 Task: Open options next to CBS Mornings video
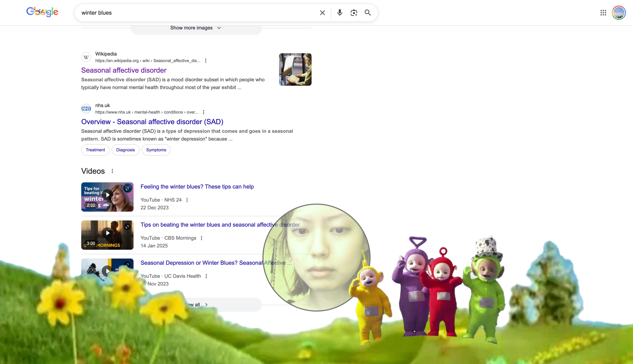pos(202,238)
